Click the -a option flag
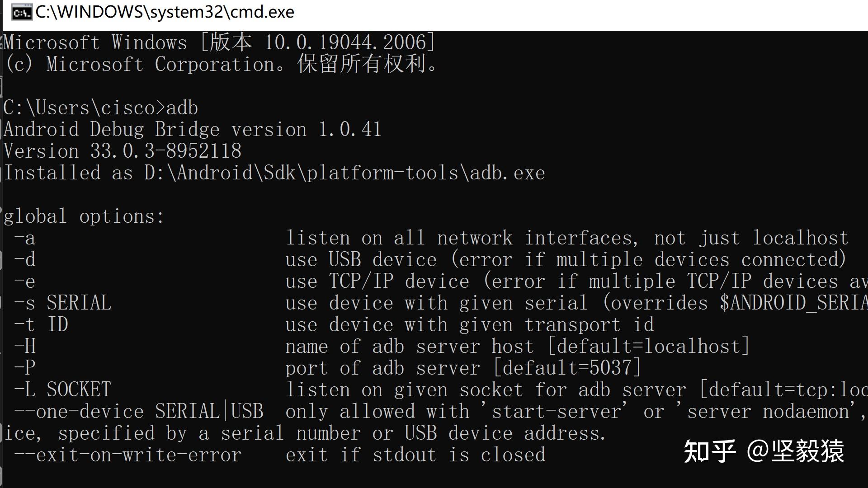The width and height of the screenshot is (868, 488). tap(24, 238)
